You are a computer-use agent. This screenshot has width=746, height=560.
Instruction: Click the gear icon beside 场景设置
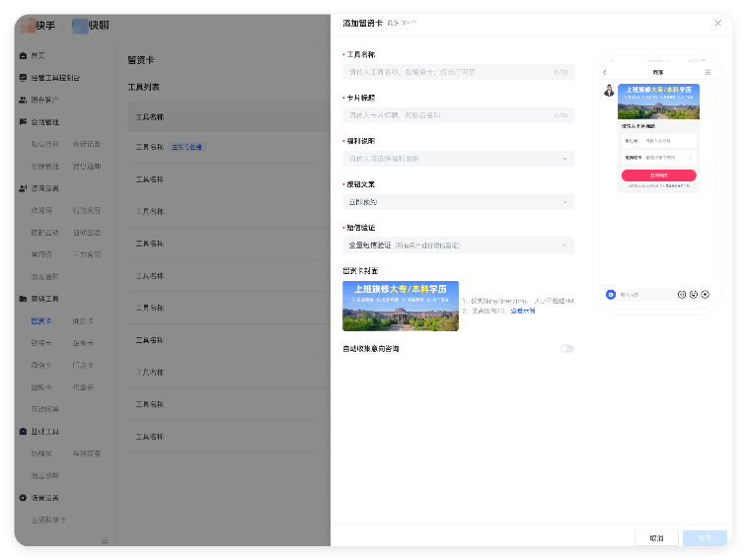pos(23,498)
